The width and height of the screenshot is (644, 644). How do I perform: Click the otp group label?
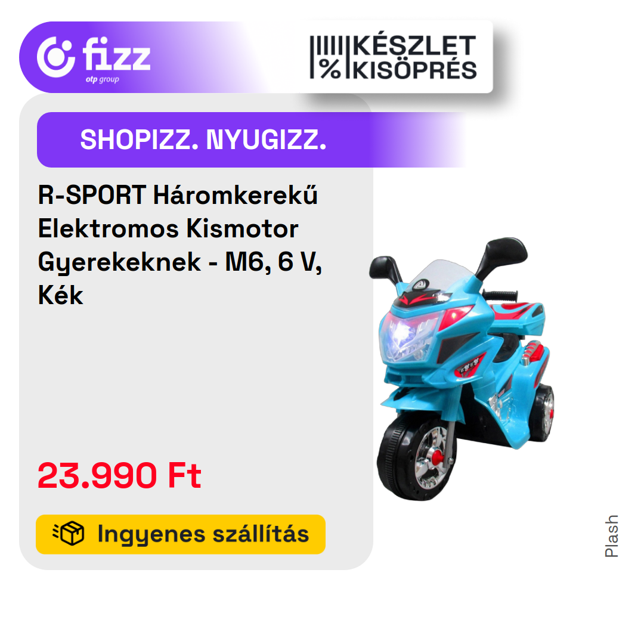pyautogui.click(x=103, y=79)
